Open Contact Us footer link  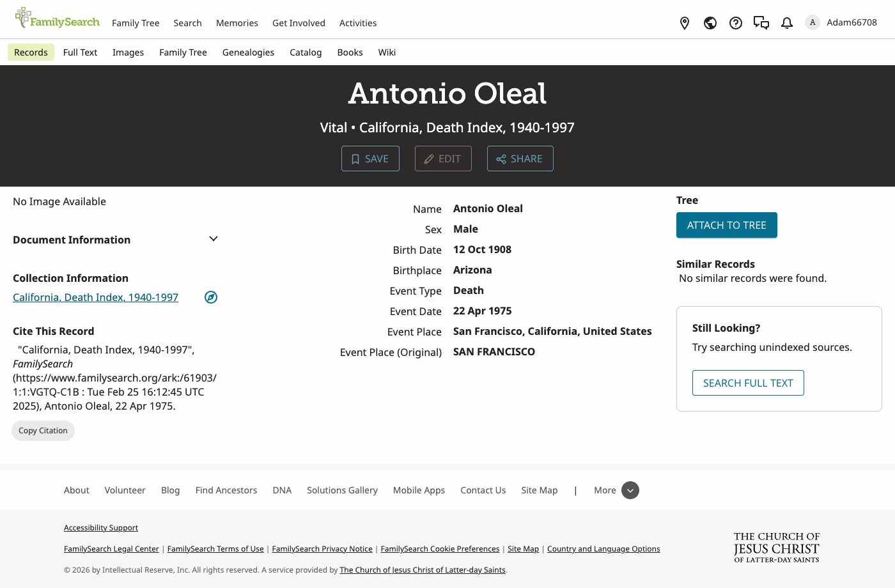(x=483, y=490)
